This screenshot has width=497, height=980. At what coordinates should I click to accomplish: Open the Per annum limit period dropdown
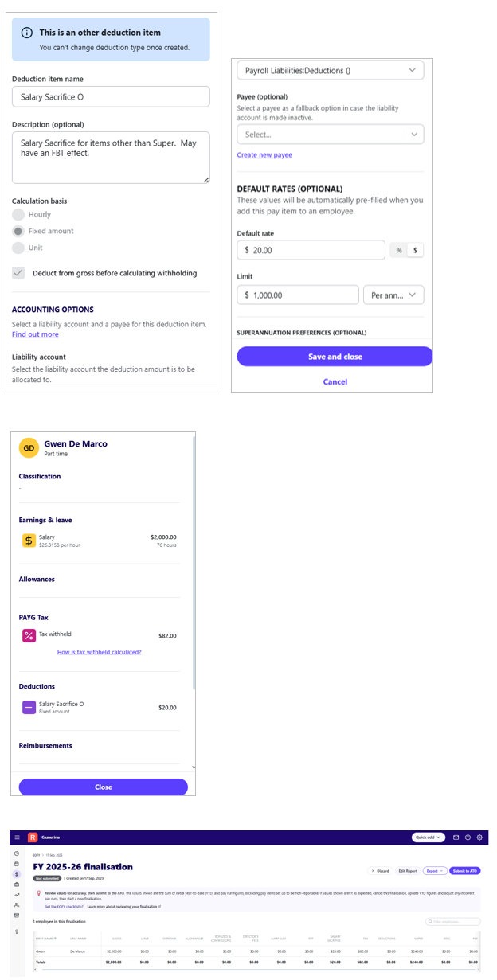tap(393, 295)
